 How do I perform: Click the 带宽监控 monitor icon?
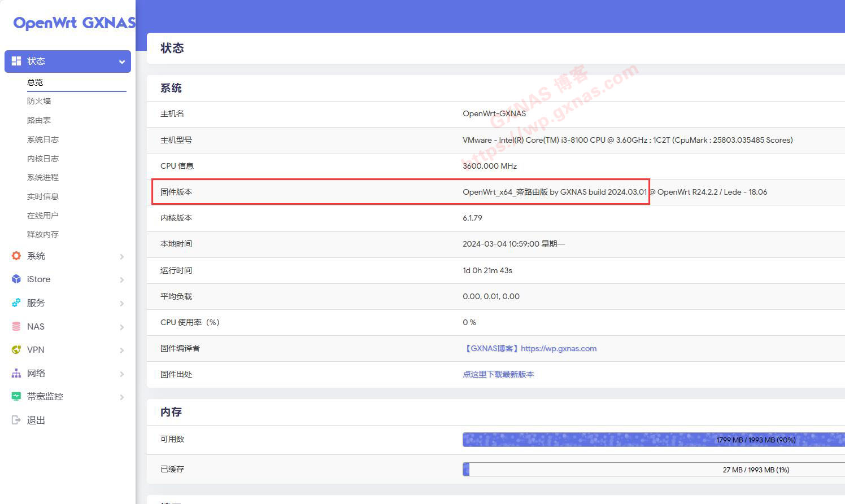(x=16, y=396)
